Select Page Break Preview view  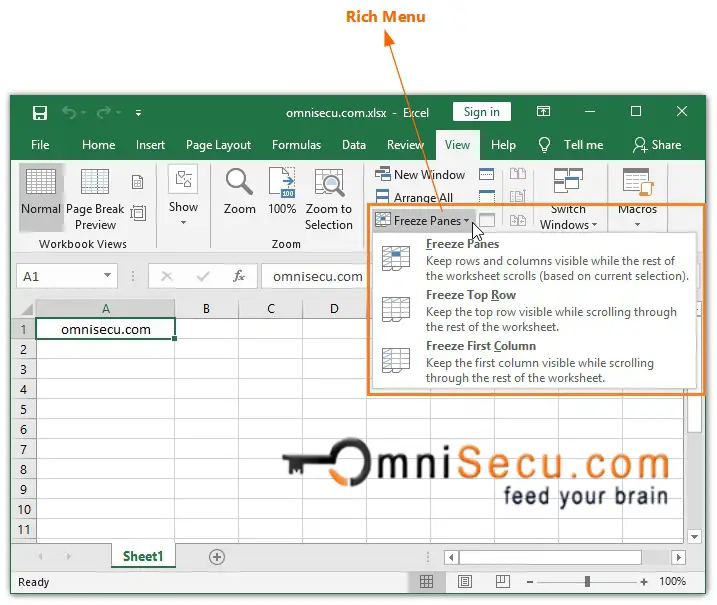(95, 199)
